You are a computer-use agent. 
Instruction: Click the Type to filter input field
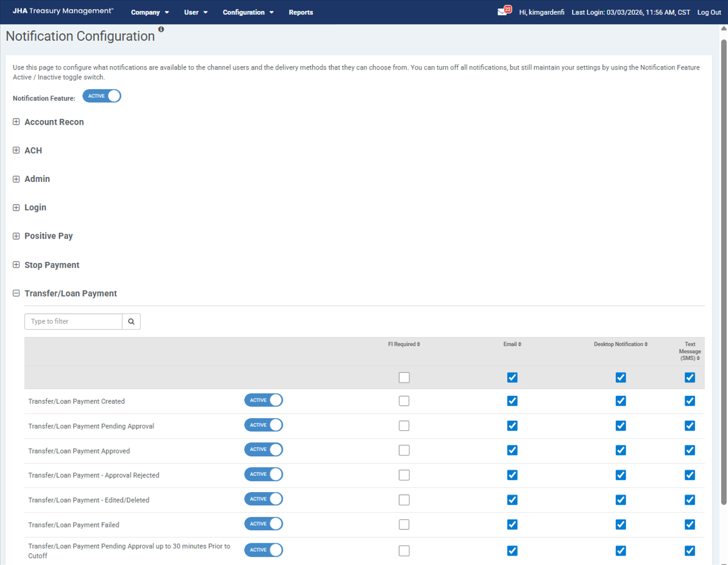73,321
